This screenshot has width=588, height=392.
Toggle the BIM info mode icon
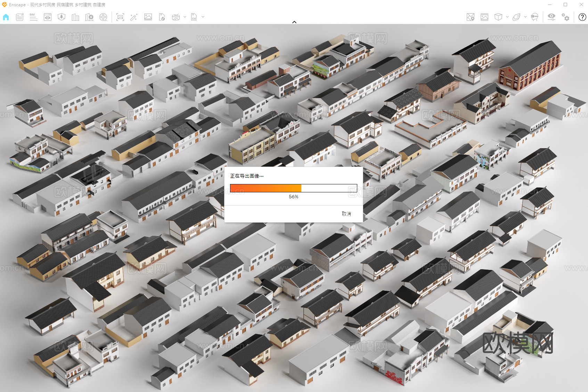[33, 17]
